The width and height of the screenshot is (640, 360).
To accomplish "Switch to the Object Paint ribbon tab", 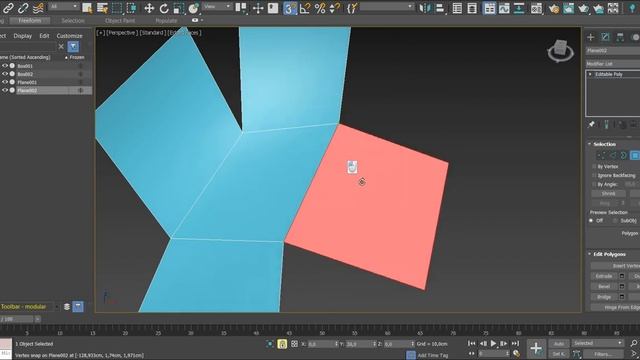I will 120,20.
